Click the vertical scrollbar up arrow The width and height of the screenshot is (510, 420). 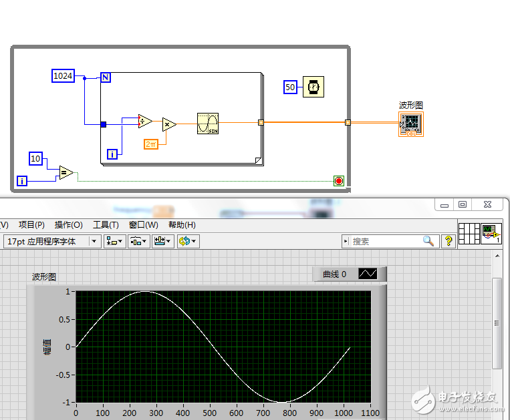pyautogui.click(x=497, y=256)
